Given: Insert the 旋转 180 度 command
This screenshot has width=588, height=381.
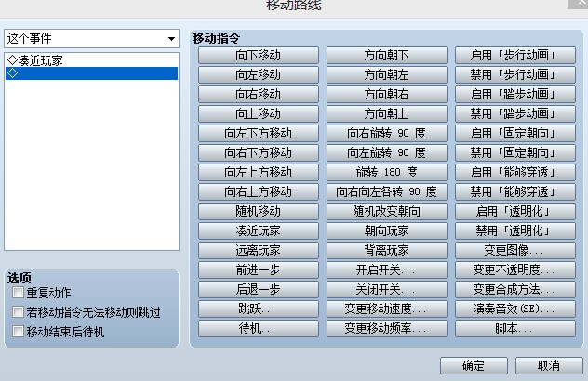Looking at the screenshot, I should point(387,172).
